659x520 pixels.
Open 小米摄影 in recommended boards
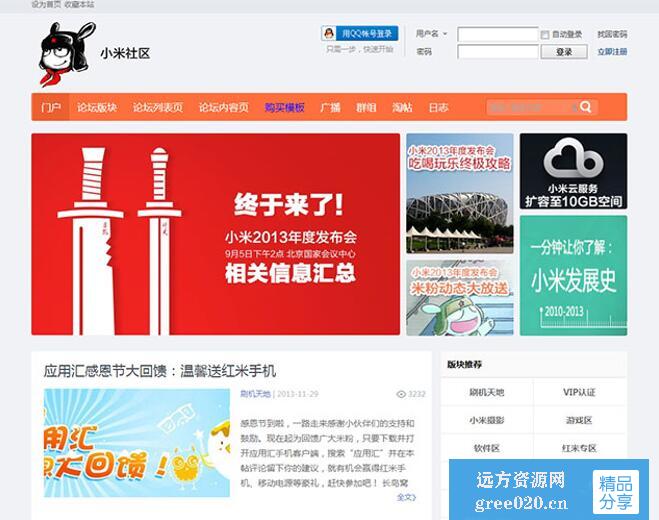click(x=487, y=420)
